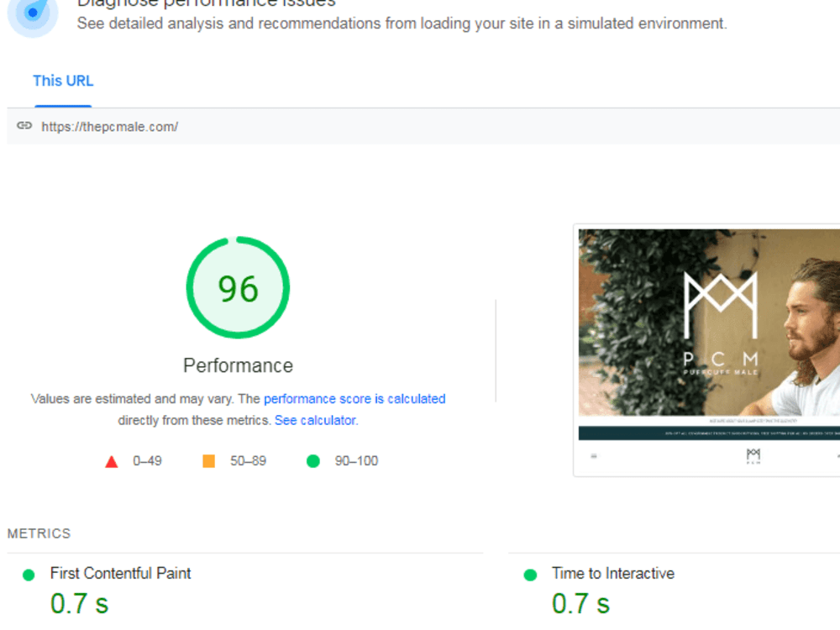Click the red triangle 0–49 legend icon
This screenshot has width=840, height=630.
click(x=112, y=461)
